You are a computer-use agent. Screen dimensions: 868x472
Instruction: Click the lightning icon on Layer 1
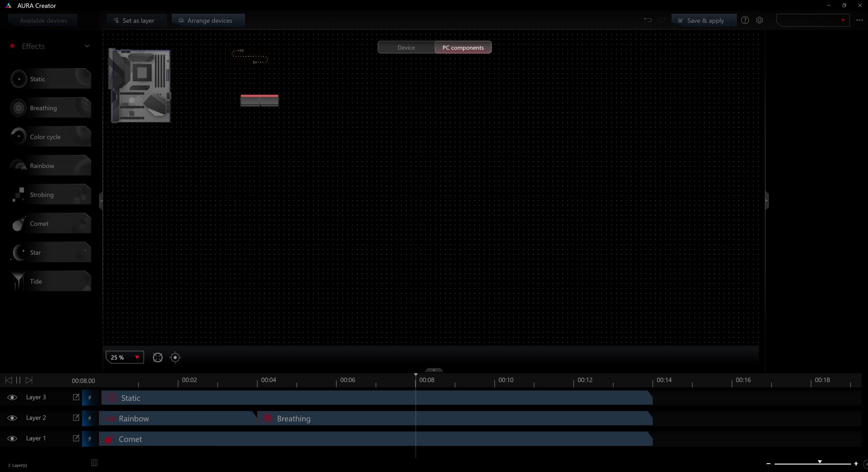click(90, 439)
